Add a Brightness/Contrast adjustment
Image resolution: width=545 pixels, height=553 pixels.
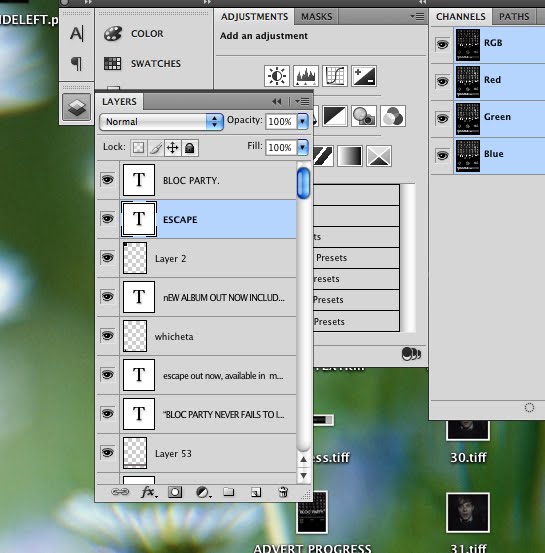click(277, 76)
